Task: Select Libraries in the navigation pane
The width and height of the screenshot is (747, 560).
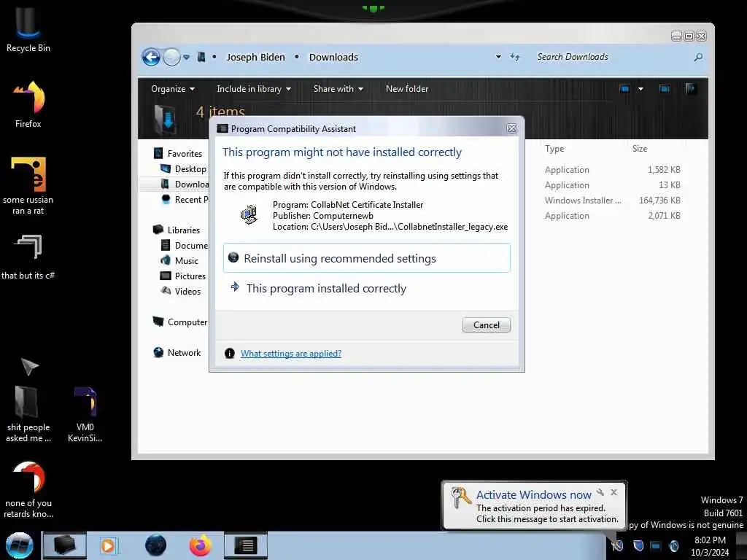Action: pyautogui.click(x=177, y=230)
